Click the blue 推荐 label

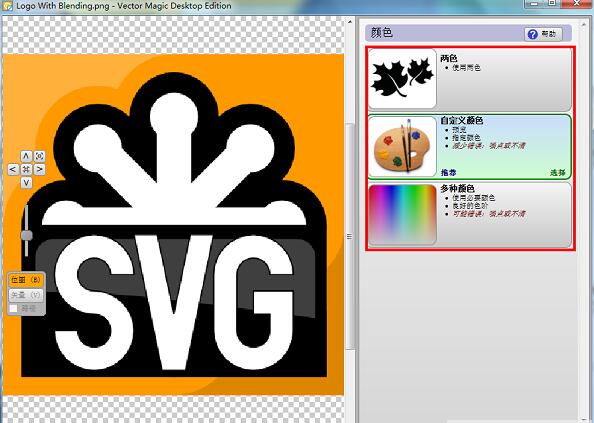click(449, 173)
